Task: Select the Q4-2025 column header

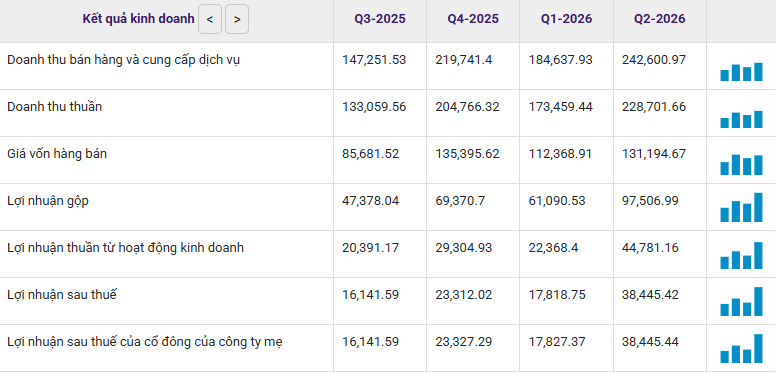Action: click(473, 19)
